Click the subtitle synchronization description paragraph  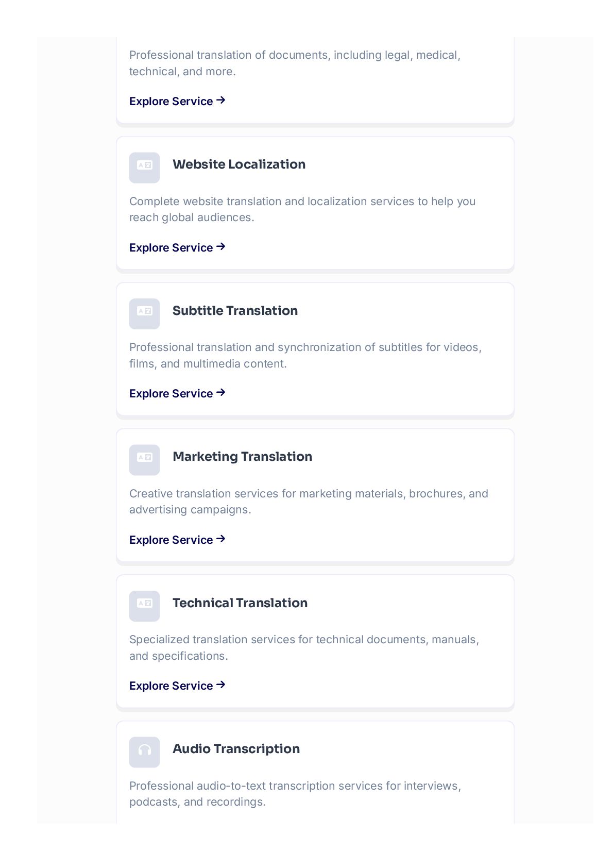(305, 355)
